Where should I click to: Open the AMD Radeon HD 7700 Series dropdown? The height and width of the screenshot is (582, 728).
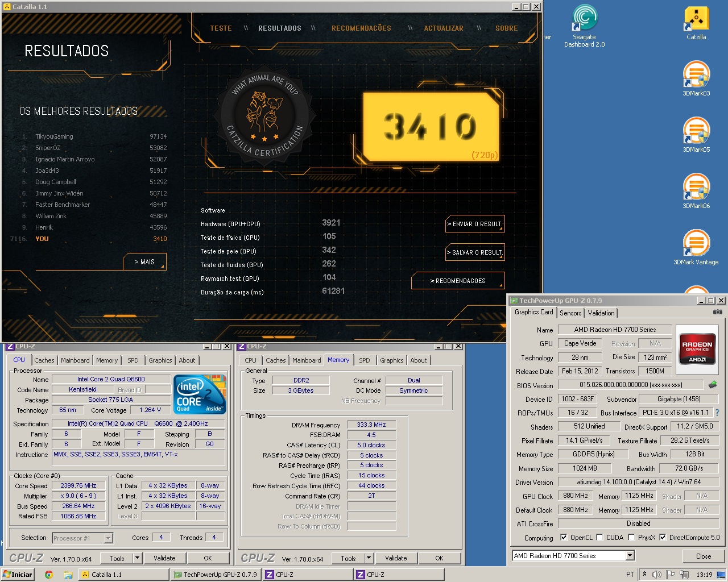[630, 556]
